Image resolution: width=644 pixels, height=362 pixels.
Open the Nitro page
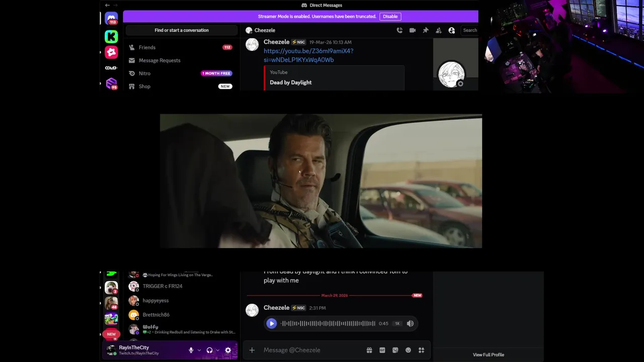click(x=182, y=73)
